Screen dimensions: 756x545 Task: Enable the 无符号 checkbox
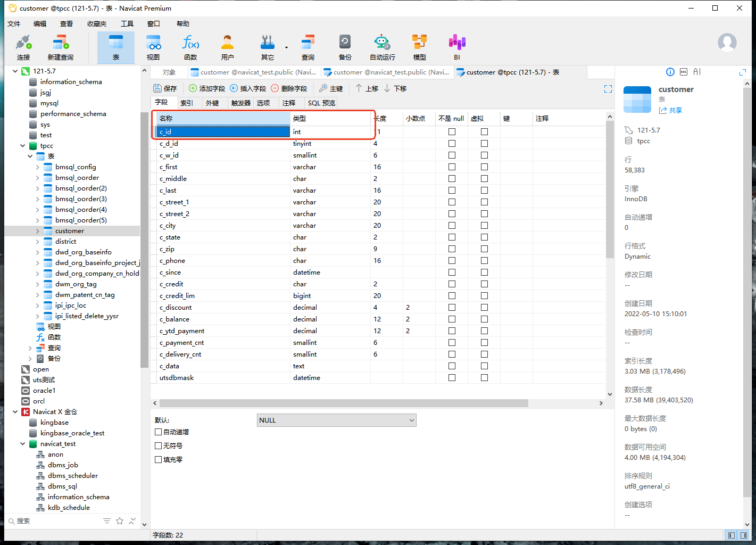pyautogui.click(x=158, y=445)
